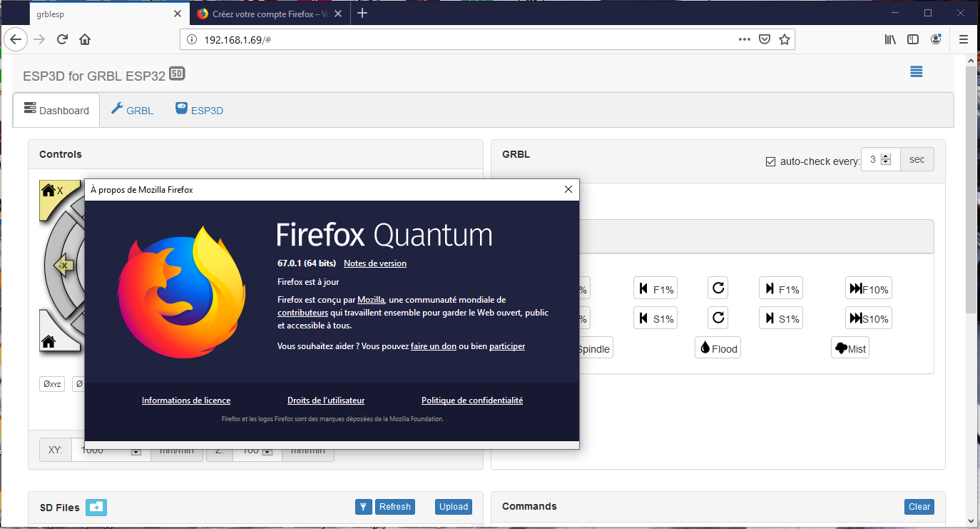Viewport: 980px width, 529px height.
Task: Decrease feed rate by 1% (F1%)
Action: [655, 289]
